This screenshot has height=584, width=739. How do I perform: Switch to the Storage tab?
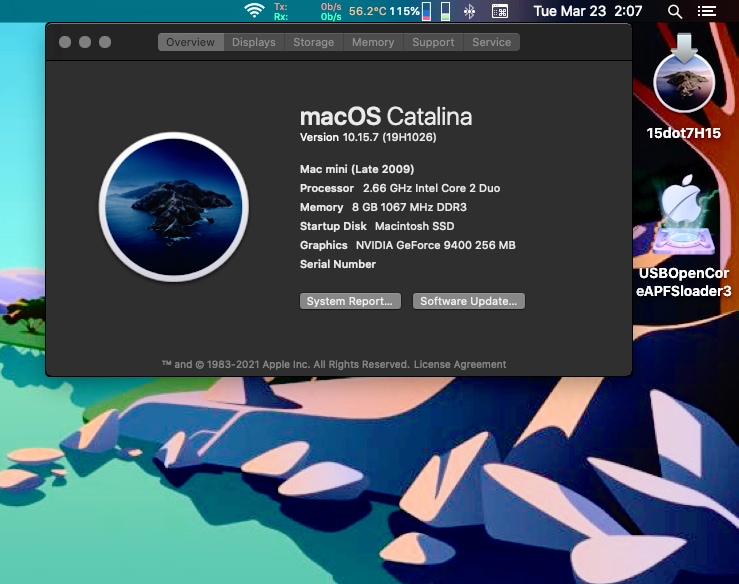pos(314,42)
